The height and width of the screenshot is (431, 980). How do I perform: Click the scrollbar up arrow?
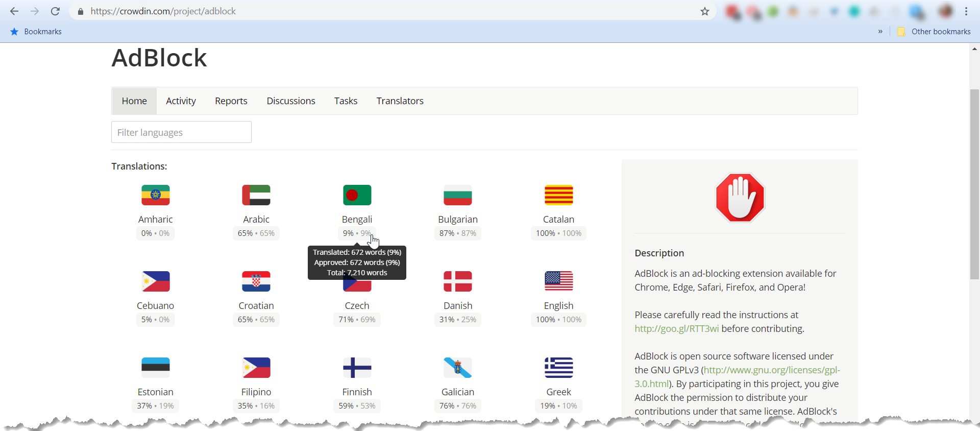(x=974, y=49)
